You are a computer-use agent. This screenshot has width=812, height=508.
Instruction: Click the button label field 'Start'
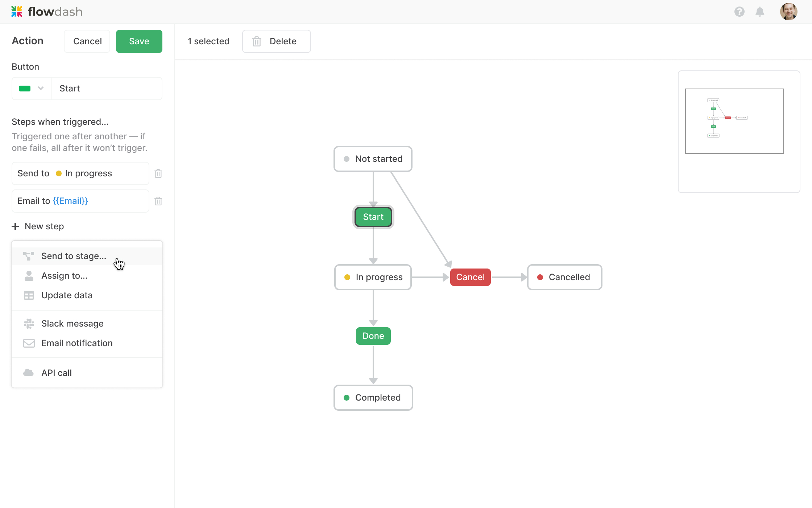point(107,89)
